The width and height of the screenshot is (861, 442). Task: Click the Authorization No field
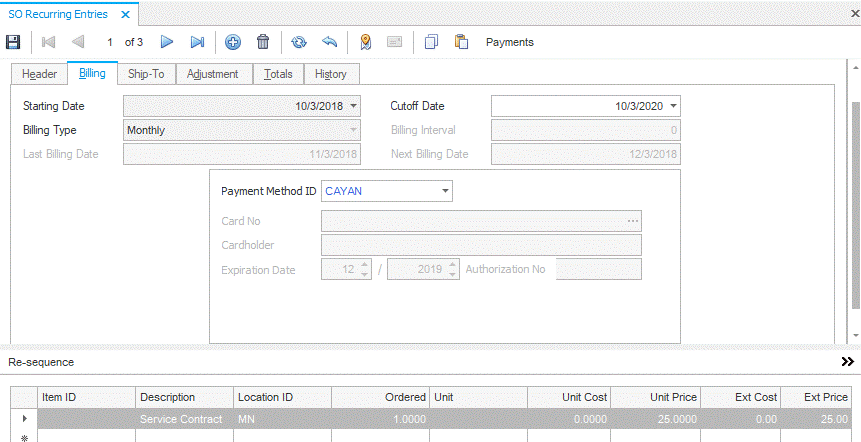pos(599,270)
